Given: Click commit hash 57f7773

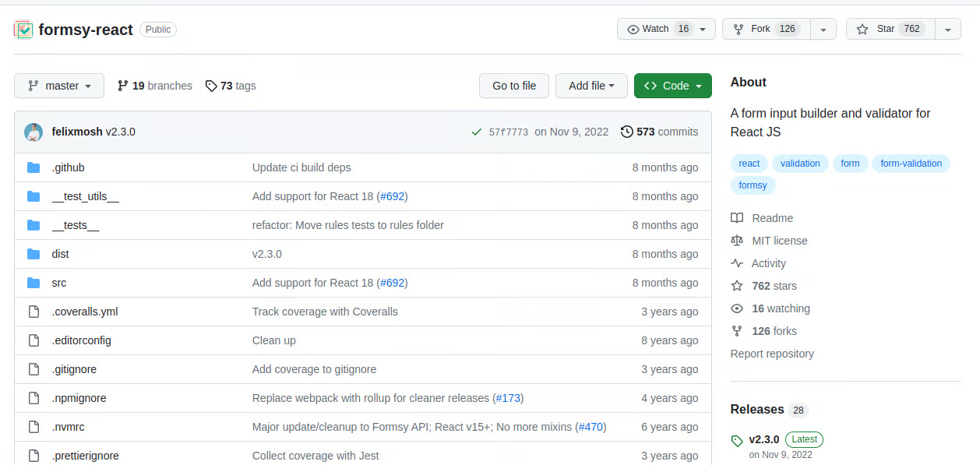Looking at the screenshot, I should (x=506, y=132).
